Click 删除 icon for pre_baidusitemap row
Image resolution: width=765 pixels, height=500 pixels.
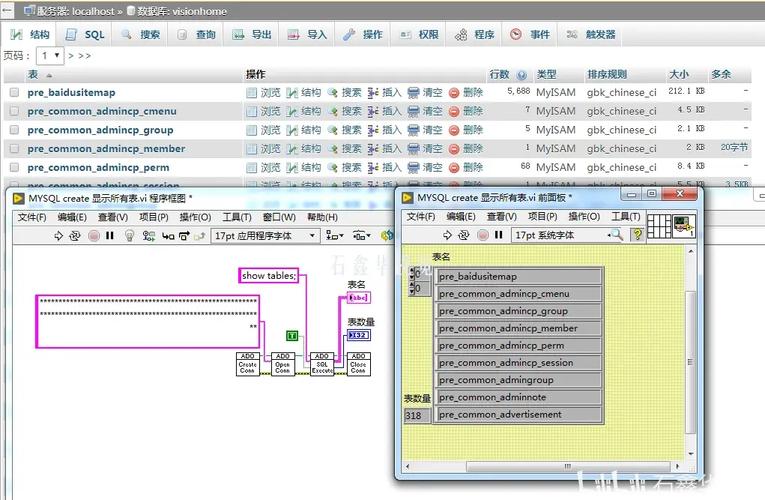[454, 93]
